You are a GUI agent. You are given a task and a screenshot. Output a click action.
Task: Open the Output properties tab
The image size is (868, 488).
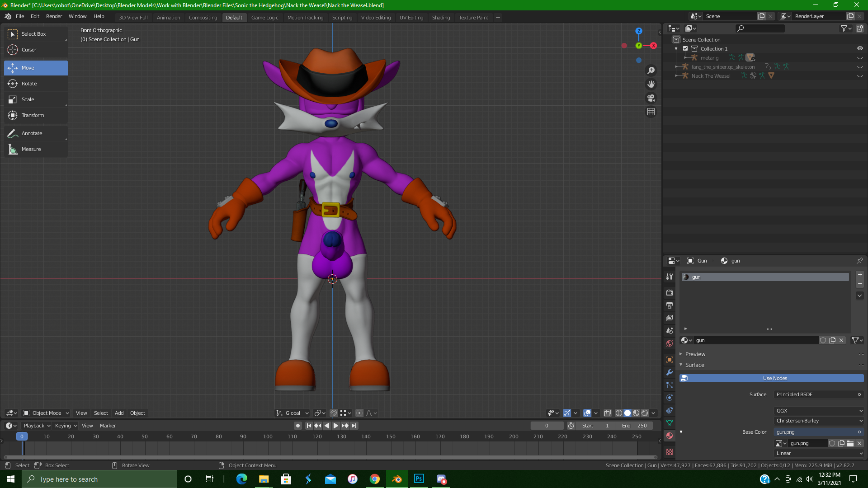670,305
